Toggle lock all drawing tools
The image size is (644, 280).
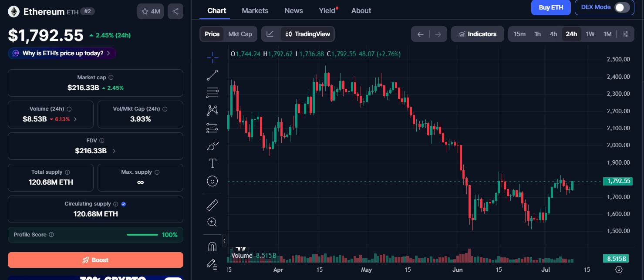click(212, 264)
